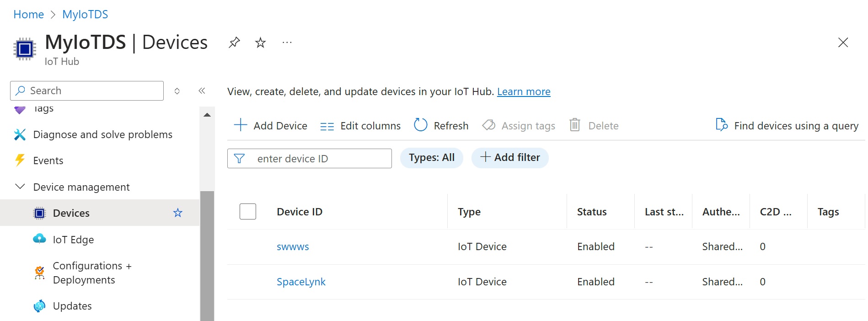This screenshot has width=868, height=321.
Task: Refresh the devices list
Action: (441, 125)
